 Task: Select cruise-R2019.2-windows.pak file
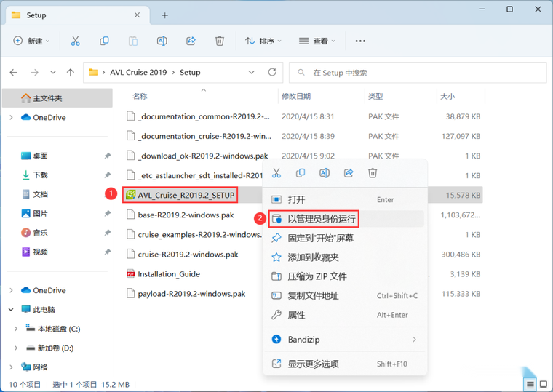[188, 255]
